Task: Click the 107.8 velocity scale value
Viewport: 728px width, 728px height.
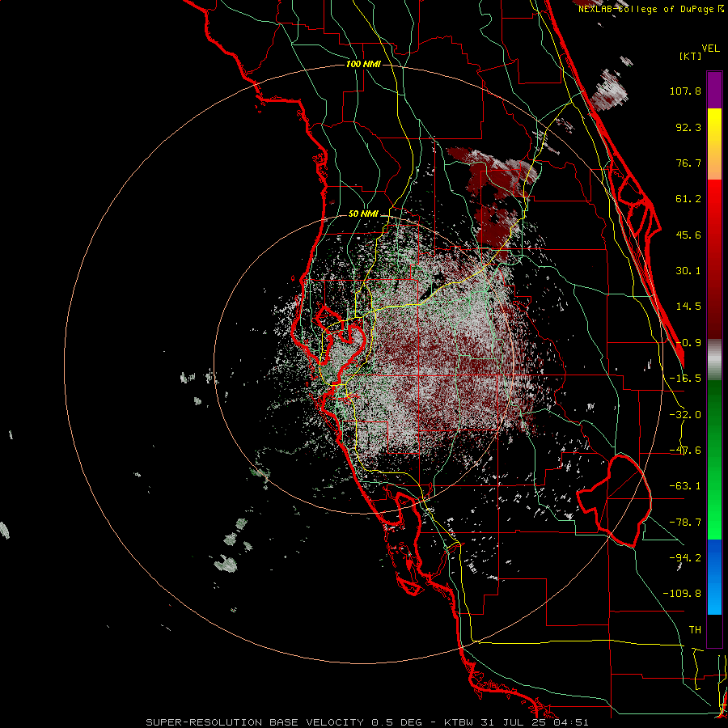Action: point(685,91)
